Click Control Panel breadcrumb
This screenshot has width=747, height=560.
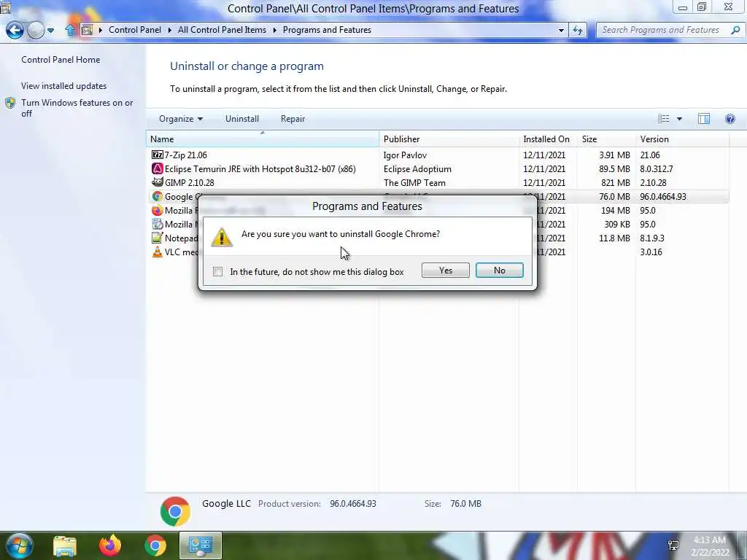click(135, 30)
